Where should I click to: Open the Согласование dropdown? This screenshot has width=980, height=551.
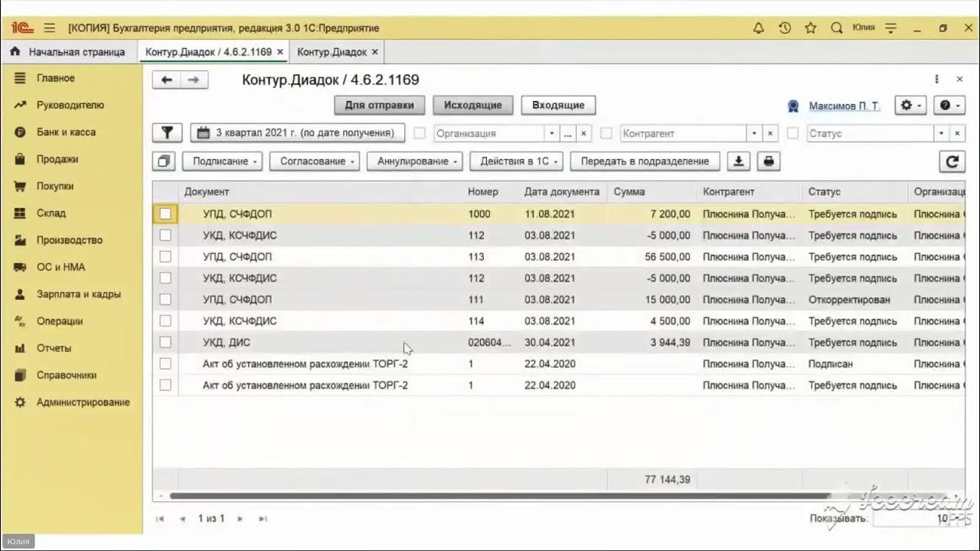pos(315,161)
